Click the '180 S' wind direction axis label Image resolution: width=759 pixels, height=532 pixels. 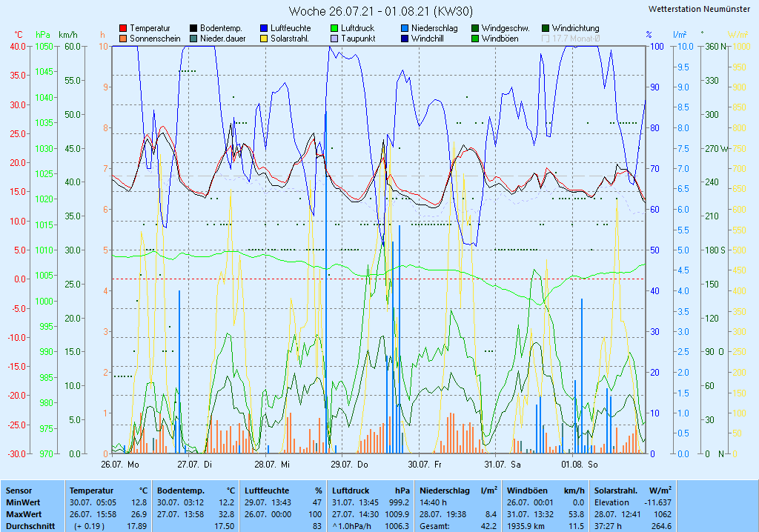715,250
